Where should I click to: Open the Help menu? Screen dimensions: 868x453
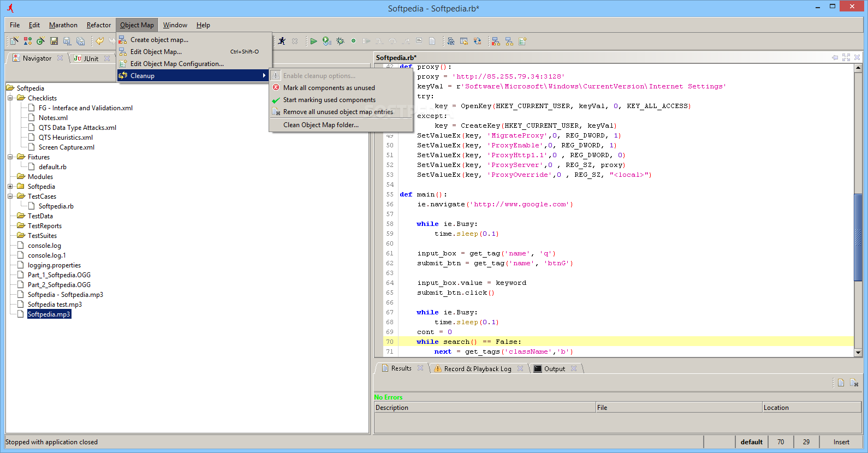(203, 25)
